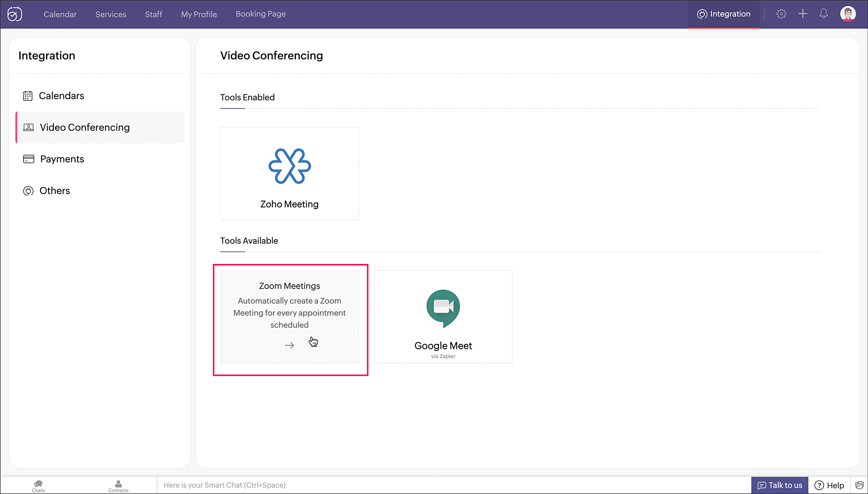Click the Google Meet camera logo
868x494 pixels.
pos(443,308)
